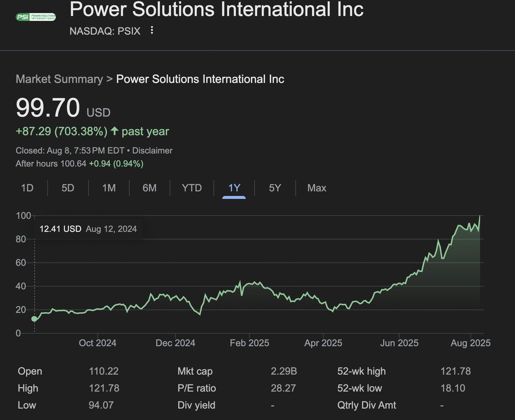
Task: Click the Qtrly Div Amt label
Action: point(367,405)
